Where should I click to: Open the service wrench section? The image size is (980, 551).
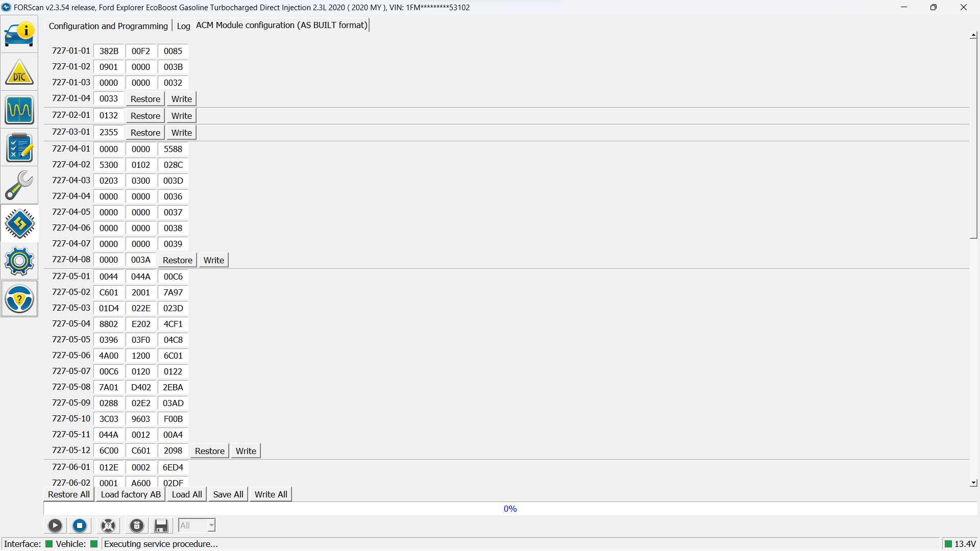tap(19, 185)
